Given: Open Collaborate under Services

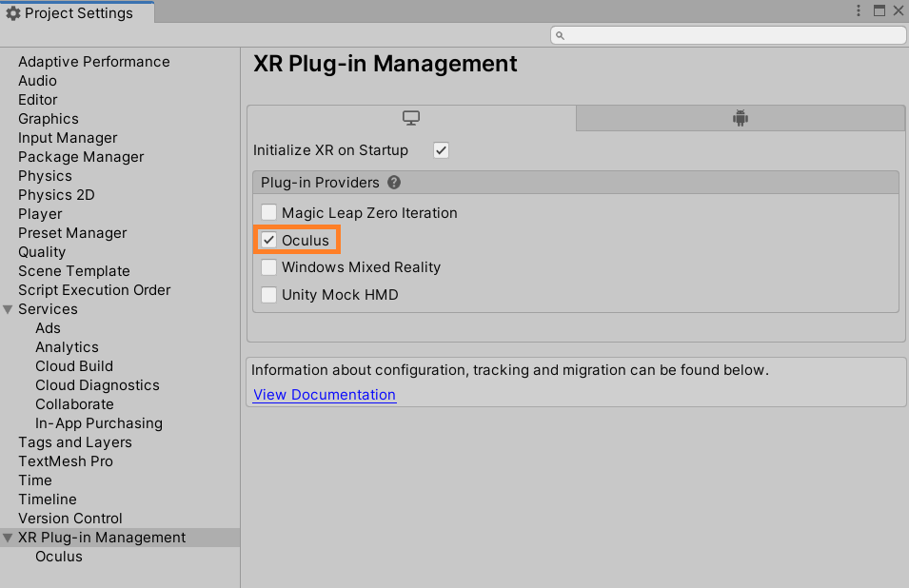Looking at the screenshot, I should 75,404.
